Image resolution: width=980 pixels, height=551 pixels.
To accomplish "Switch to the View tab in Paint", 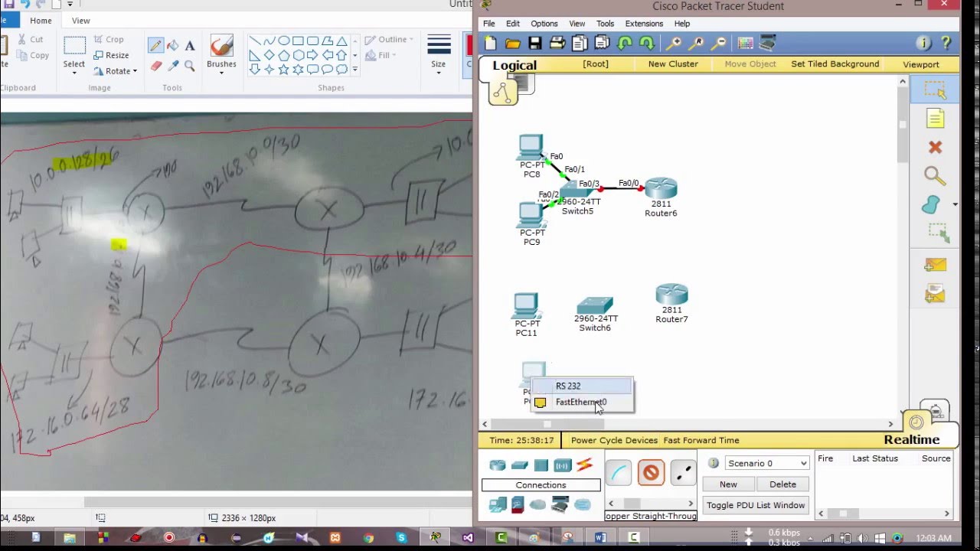I will (80, 21).
